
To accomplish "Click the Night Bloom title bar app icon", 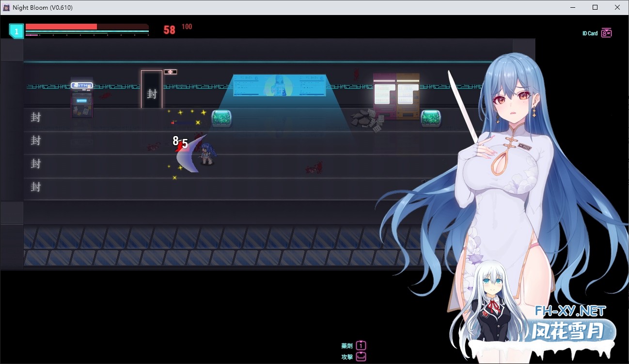I will click(6, 7).
